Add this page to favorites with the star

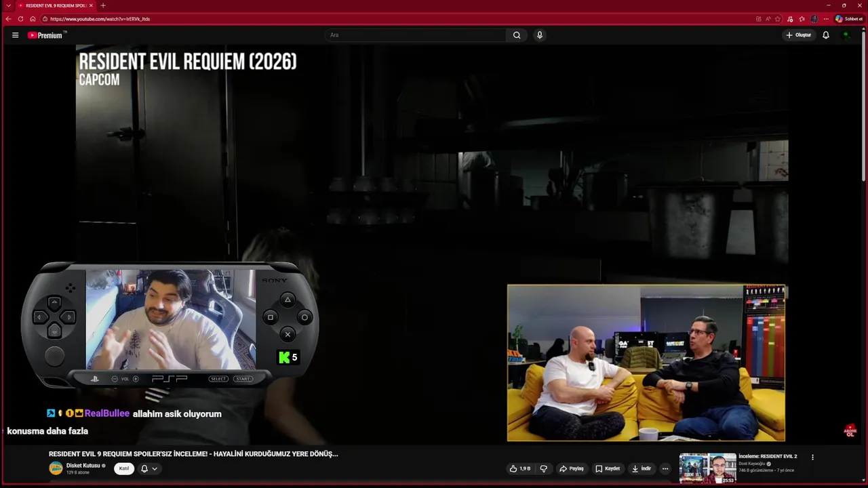778,19
